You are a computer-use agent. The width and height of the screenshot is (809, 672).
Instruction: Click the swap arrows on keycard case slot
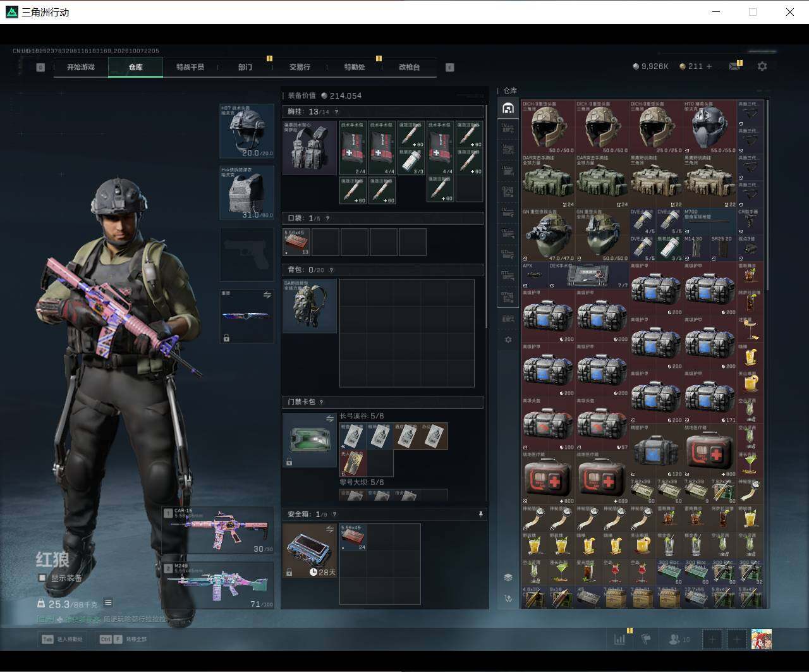[329, 418]
